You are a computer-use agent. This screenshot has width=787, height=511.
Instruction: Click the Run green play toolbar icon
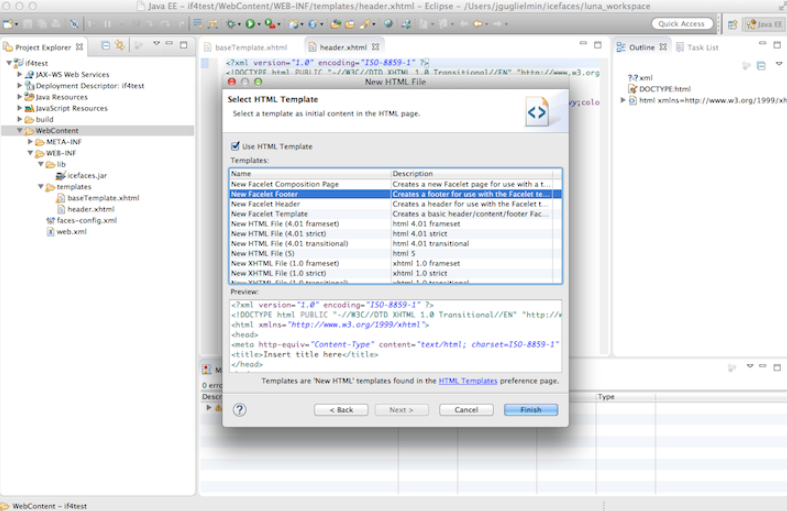coord(249,23)
